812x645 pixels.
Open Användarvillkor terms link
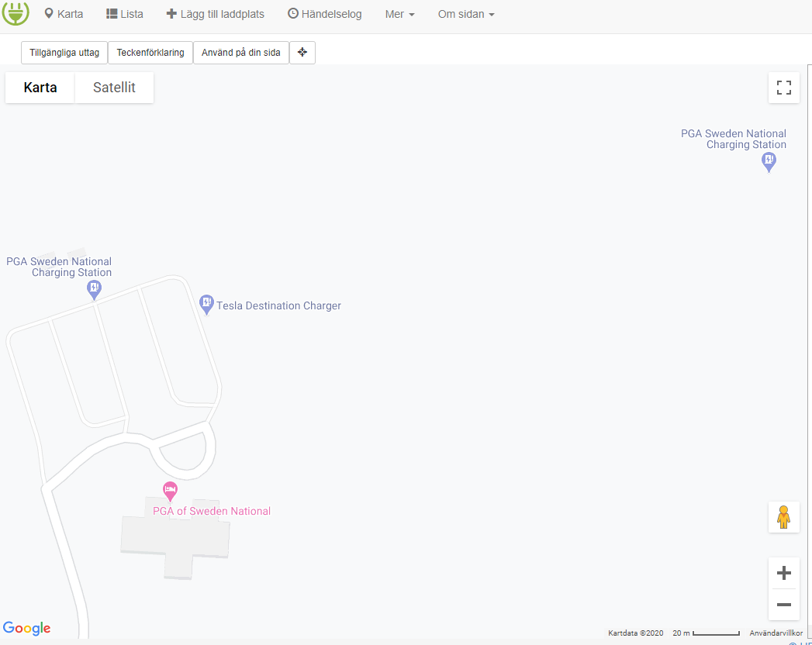776,633
